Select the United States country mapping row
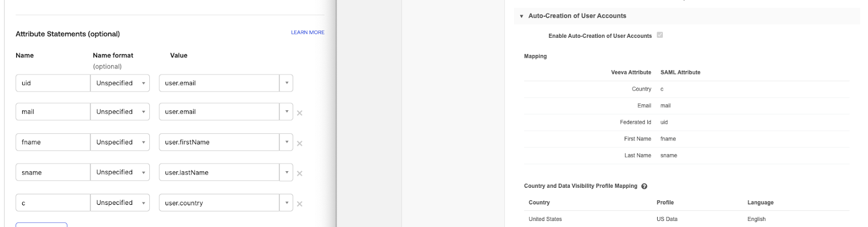This screenshot has width=868, height=227. [545, 219]
